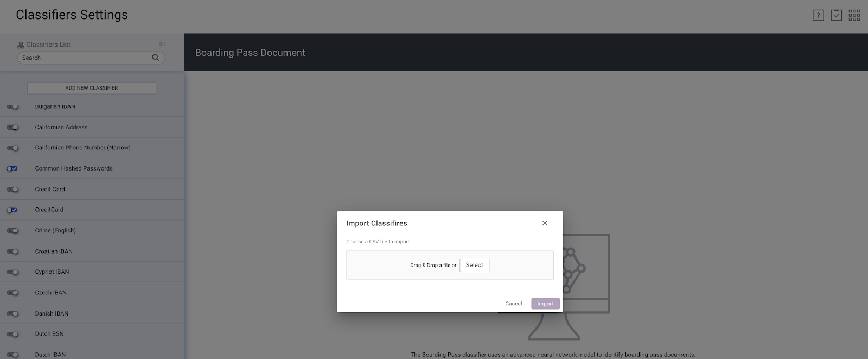Select Common Hashed Passwords row

pos(92,168)
